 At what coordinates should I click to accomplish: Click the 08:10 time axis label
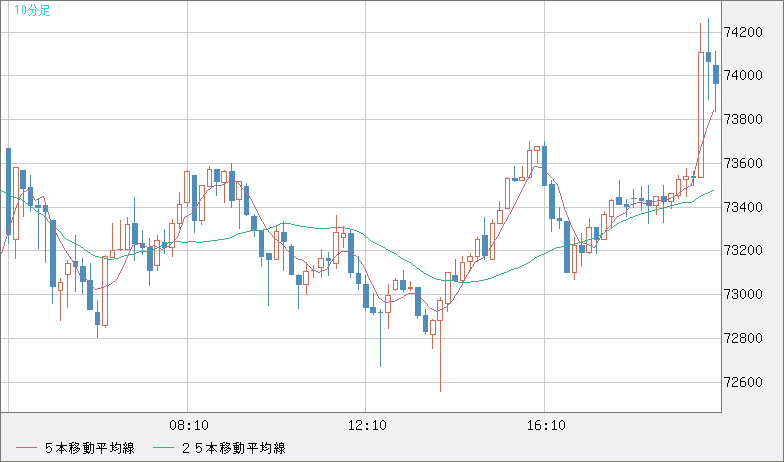tap(189, 426)
